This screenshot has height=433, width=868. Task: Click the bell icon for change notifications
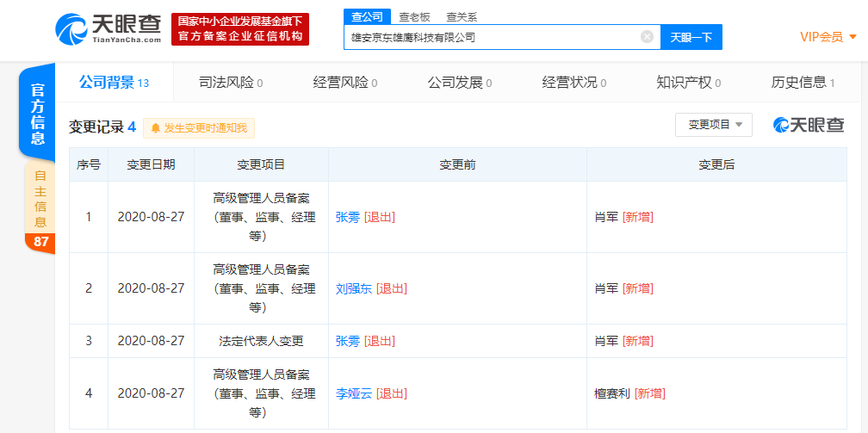[x=156, y=128]
